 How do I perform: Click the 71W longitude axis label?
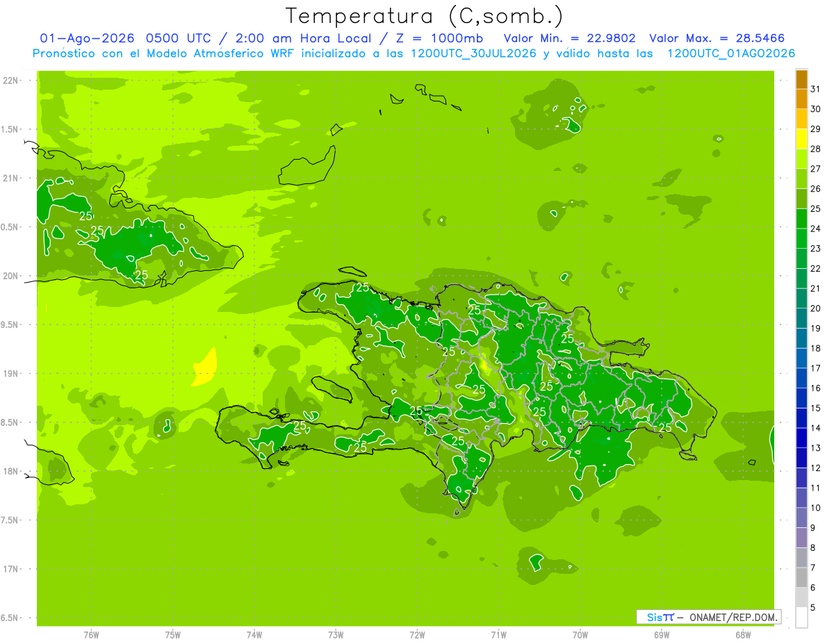(x=498, y=634)
